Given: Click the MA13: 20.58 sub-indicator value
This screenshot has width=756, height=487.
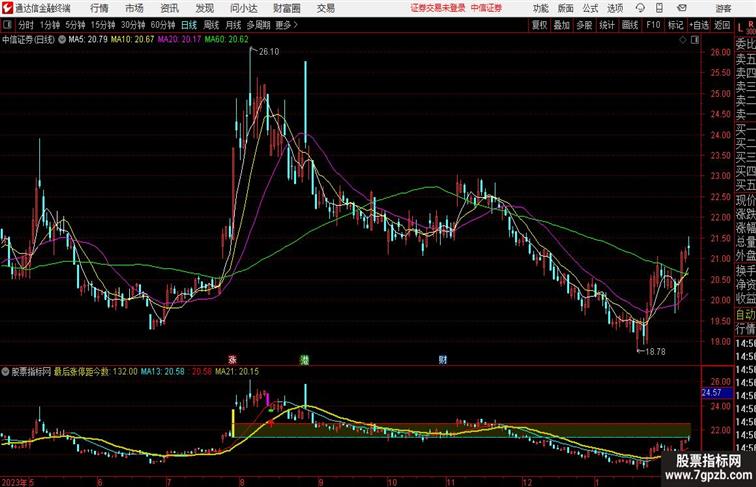Looking at the screenshot, I should [162, 372].
